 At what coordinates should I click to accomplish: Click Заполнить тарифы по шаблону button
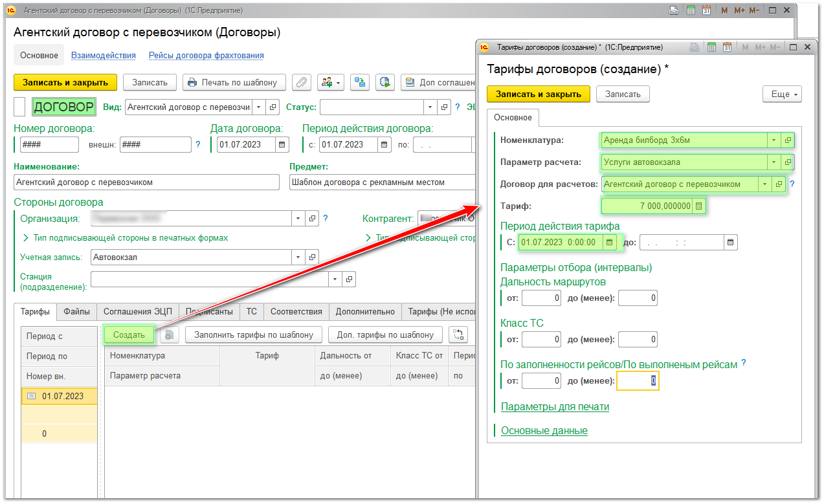coord(254,334)
